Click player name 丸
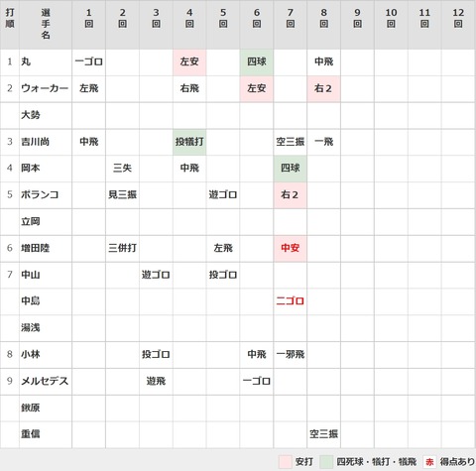This screenshot has width=476, height=471. 26,61
